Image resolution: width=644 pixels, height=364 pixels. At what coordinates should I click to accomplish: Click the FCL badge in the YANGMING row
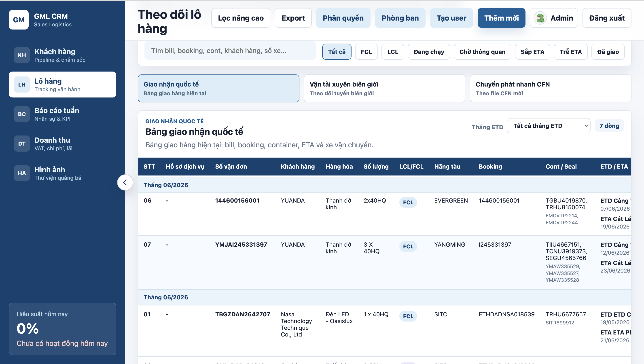408,246
